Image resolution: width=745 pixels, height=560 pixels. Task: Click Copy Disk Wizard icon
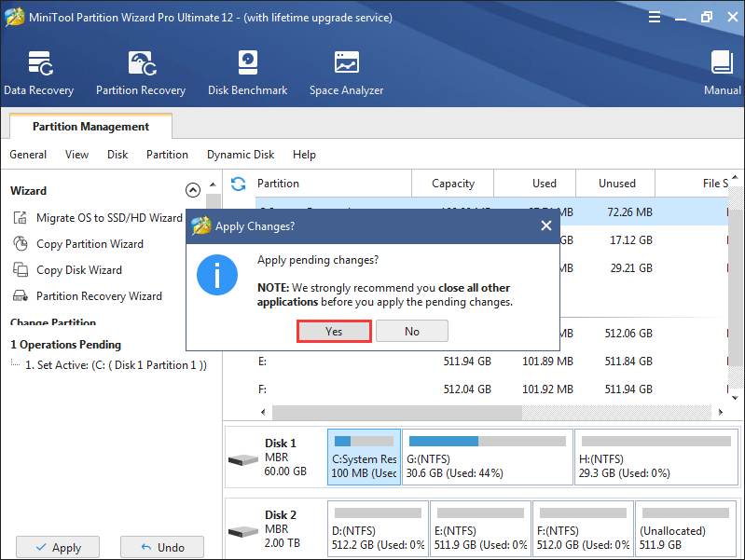point(20,270)
